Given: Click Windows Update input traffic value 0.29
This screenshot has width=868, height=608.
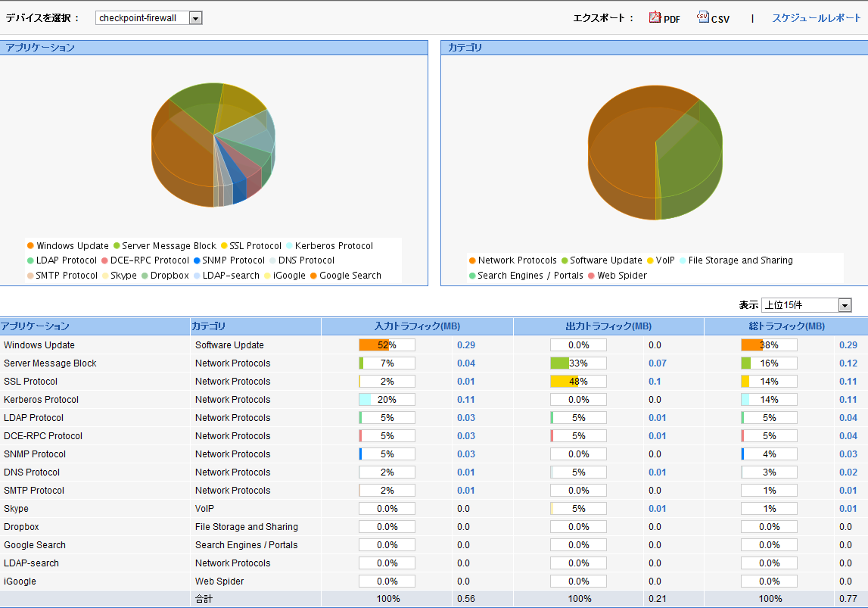Looking at the screenshot, I should 466,345.
